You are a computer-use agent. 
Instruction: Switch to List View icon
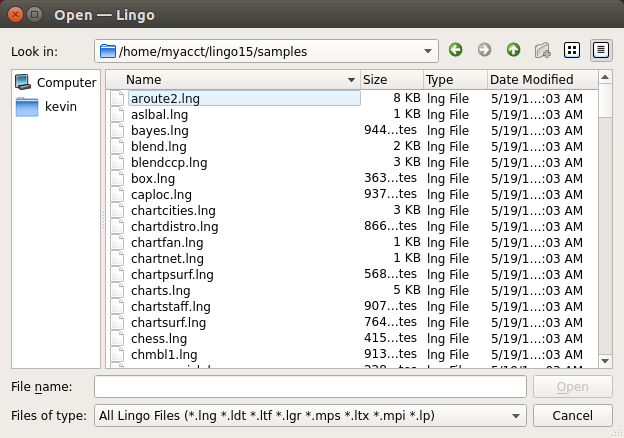pos(572,50)
